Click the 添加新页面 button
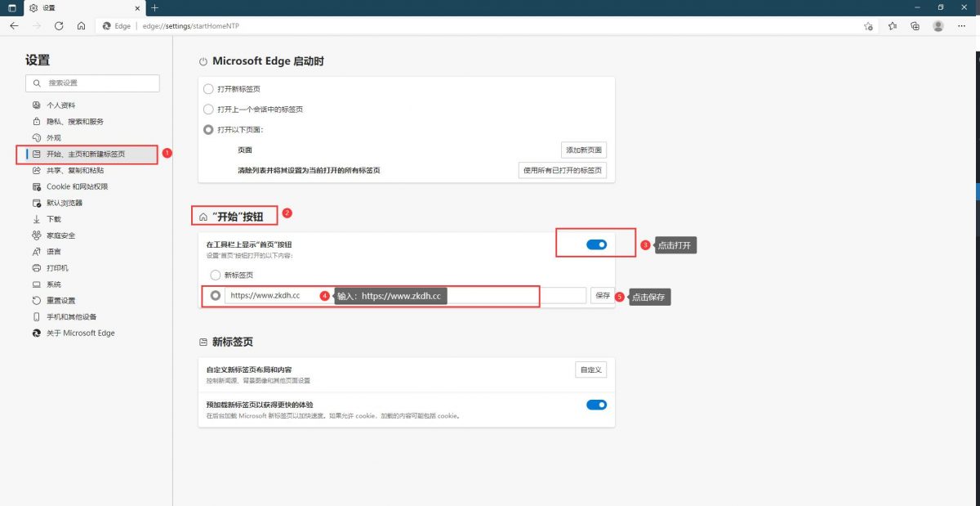980x506 pixels. pyautogui.click(x=584, y=150)
